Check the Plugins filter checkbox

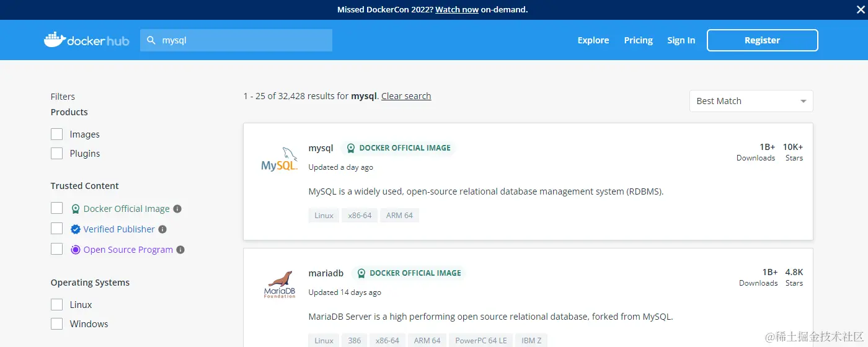coord(57,154)
